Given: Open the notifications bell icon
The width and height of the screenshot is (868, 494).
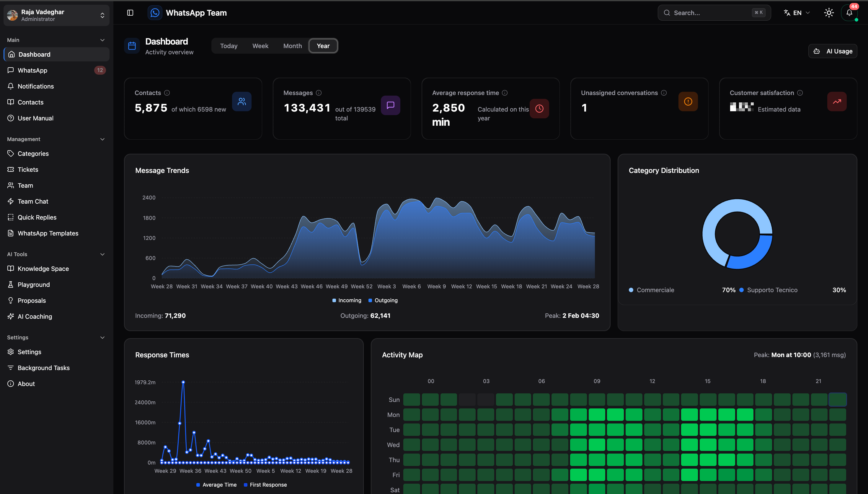Looking at the screenshot, I should [849, 13].
